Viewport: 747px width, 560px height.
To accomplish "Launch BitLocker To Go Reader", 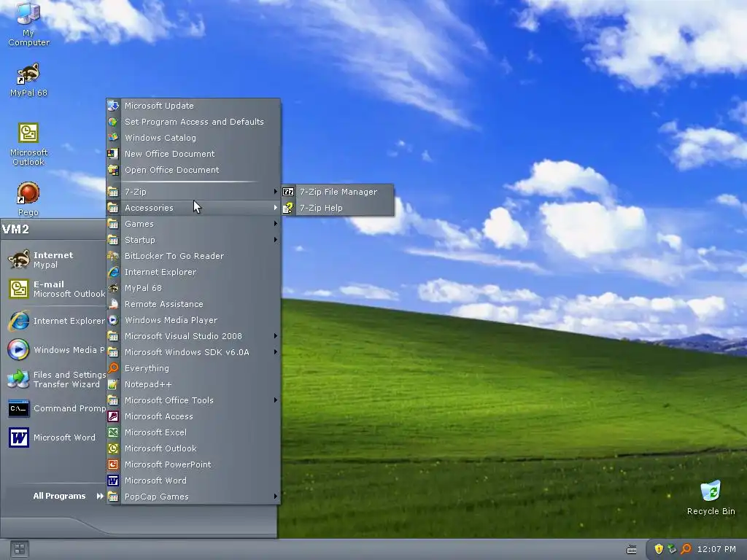I will [x=193, y=256].
